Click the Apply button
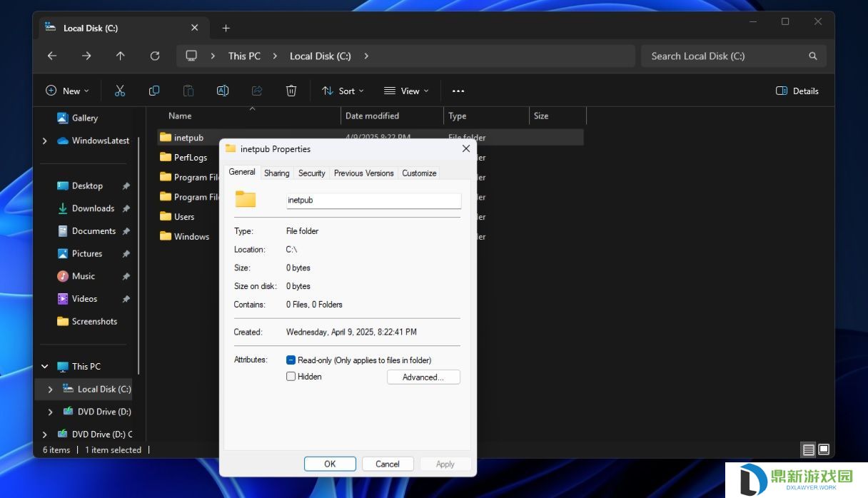This screenshot has width=868, height=498. pos(445,464)
